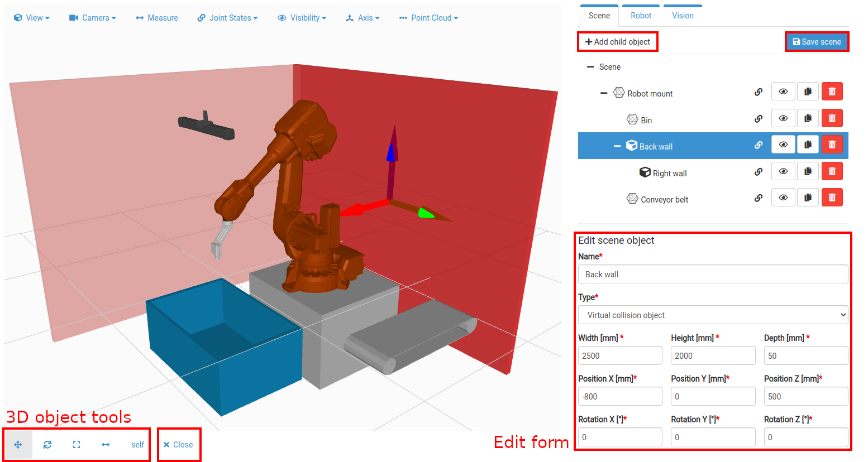
Task: Click the link icon next to Robot mount
Action: pos(759,92)
